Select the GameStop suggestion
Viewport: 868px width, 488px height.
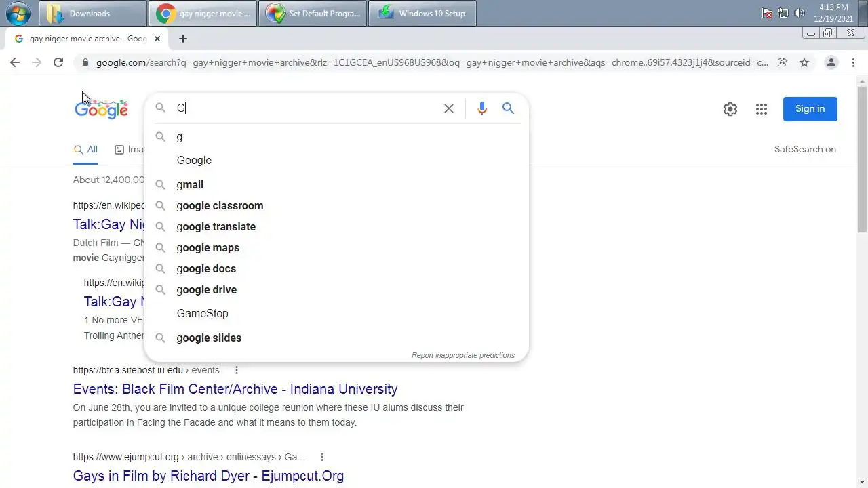[x=336, y=314]
